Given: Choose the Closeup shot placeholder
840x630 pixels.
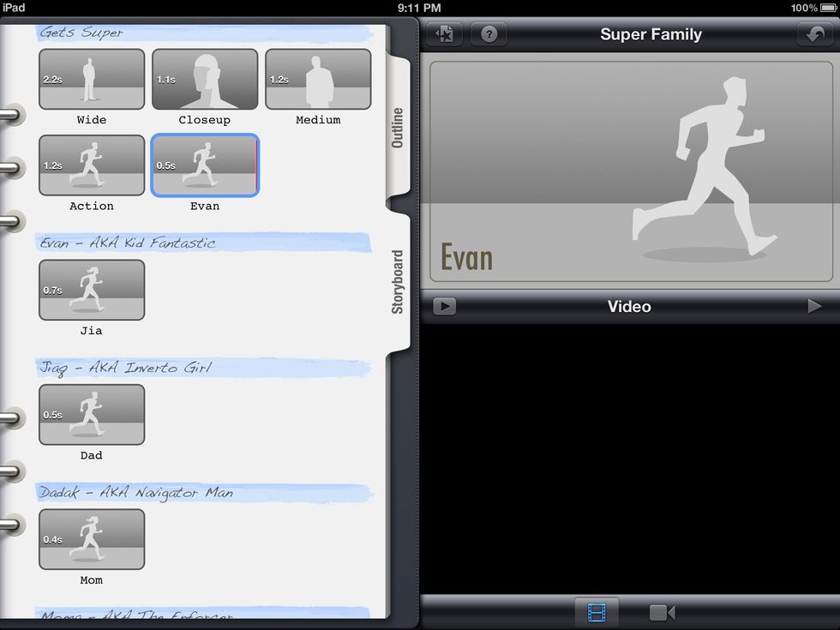Looking at the screenshot, I should click(205, 79).
